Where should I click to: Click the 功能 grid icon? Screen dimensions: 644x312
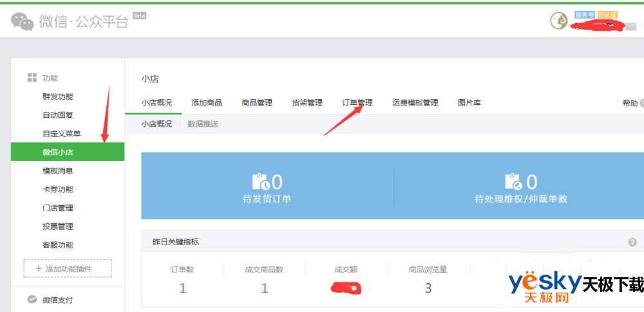pos(32,78)
